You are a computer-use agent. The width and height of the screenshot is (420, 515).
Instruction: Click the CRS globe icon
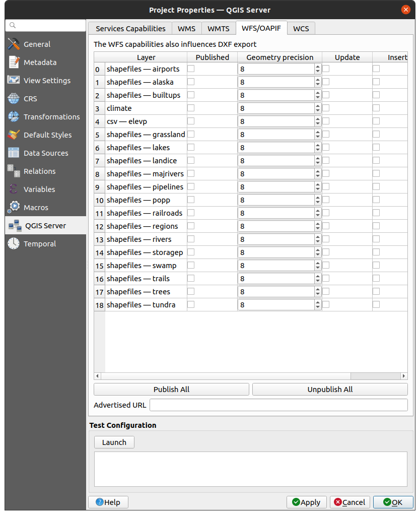pos(14,99)
